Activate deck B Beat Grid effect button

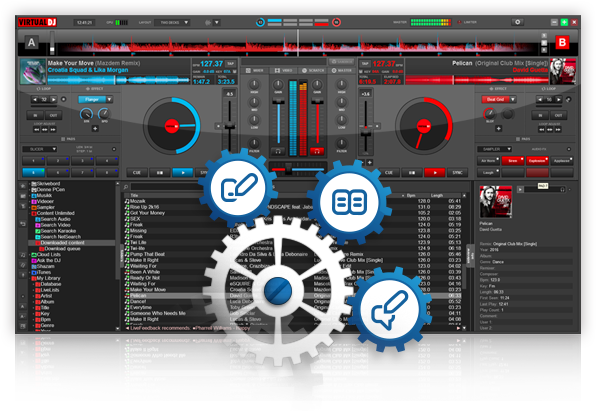(x=495, y=100)
